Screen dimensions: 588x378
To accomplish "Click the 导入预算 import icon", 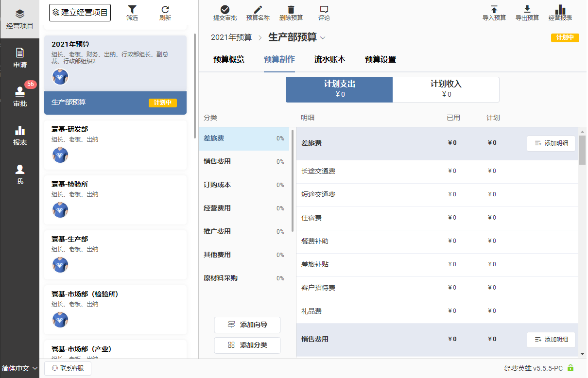I will (494, 10).
